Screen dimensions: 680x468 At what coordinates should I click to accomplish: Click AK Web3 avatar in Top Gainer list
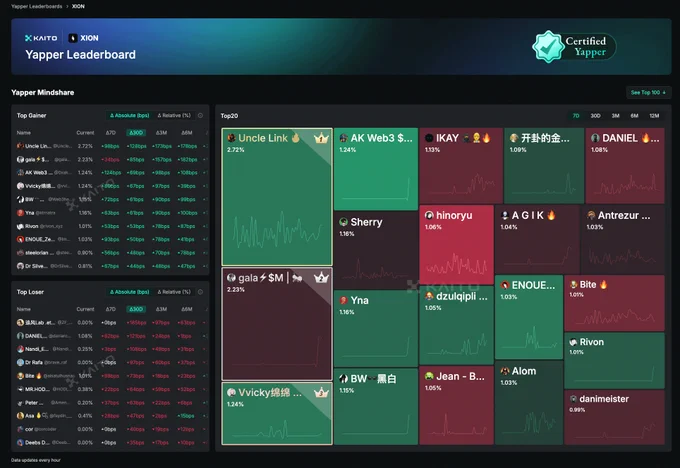tap(20, 173)
